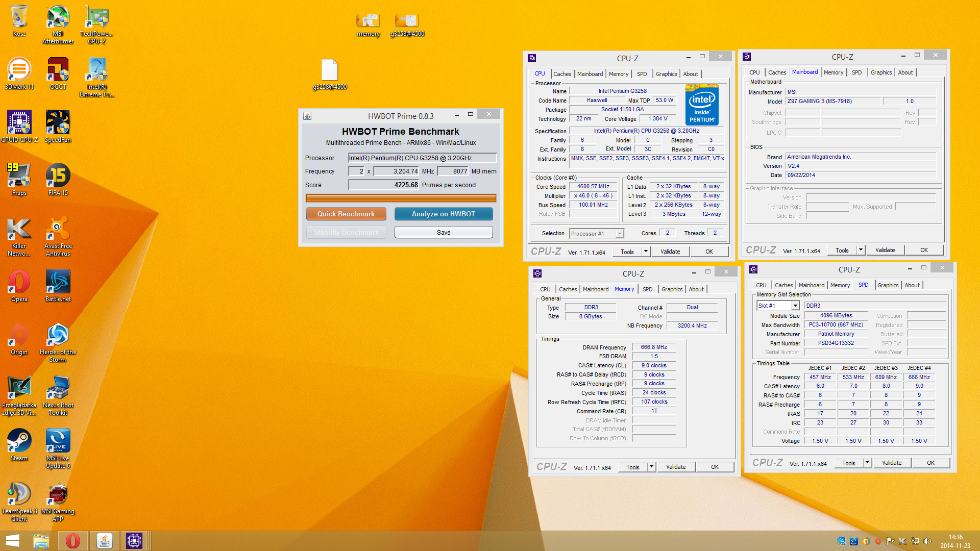The height and width of the screenshot is (551, 980).
Task: Click Save button in HWBOT Prime
Action: pyautogui.click(x=444, y=232)
